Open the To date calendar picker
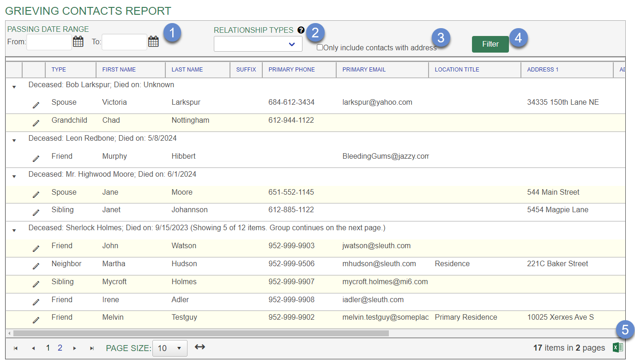This screenshot has width=635, height=364. tap(153, 42)
